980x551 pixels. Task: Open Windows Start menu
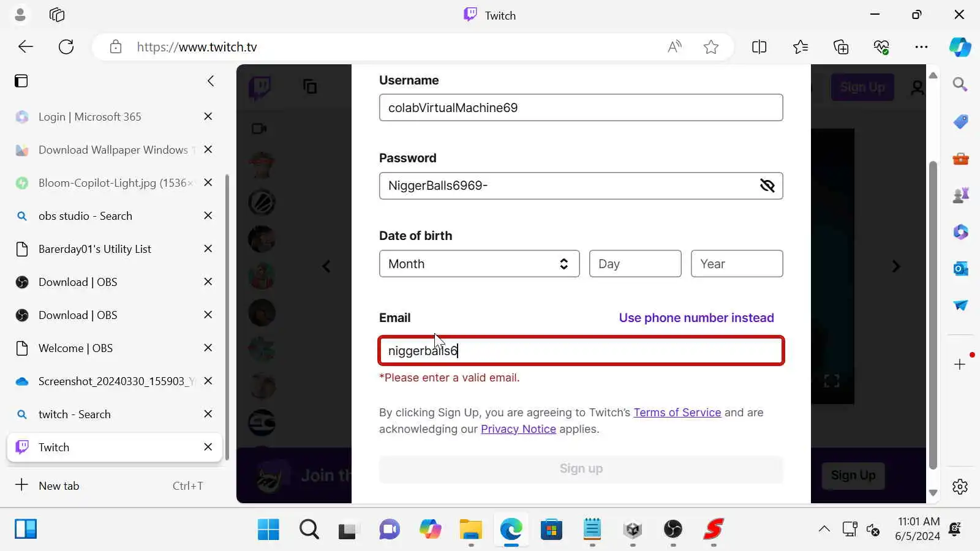coord(268,530)
